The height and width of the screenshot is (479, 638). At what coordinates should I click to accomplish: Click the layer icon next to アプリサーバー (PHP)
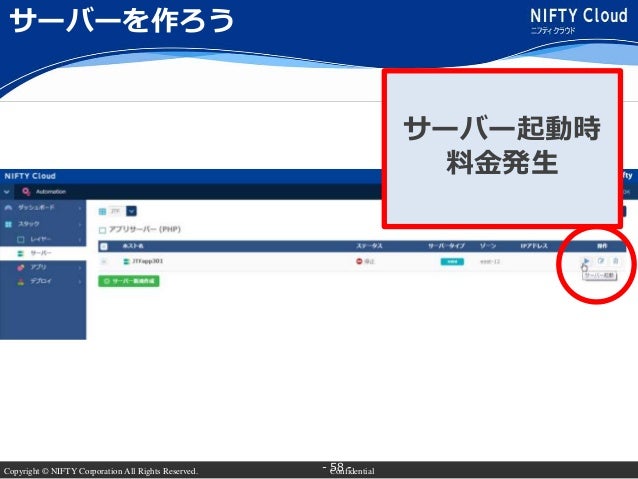pyautogui.click(x=103, y=230)
